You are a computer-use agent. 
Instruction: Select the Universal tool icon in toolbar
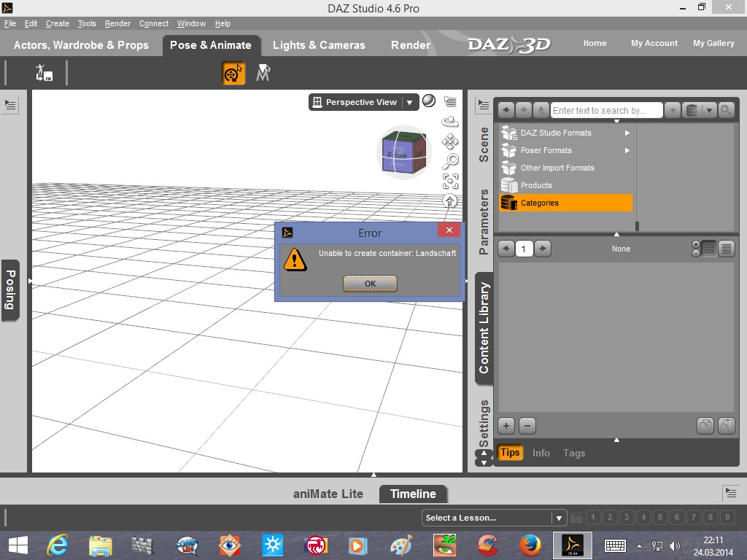point(233,74)
